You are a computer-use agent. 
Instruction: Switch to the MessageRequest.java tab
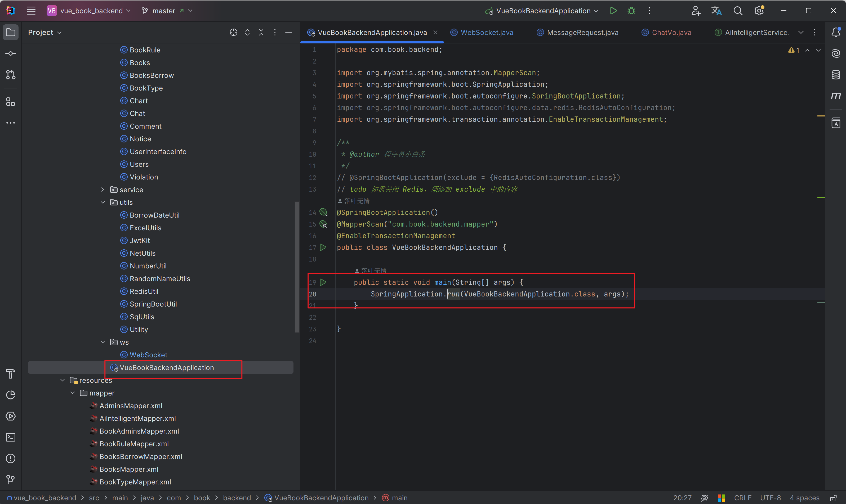point(582,32)
